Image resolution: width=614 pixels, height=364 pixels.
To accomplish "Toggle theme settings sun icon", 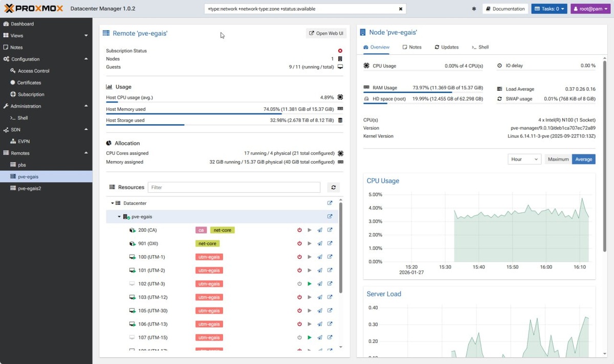I will point(474,9).
